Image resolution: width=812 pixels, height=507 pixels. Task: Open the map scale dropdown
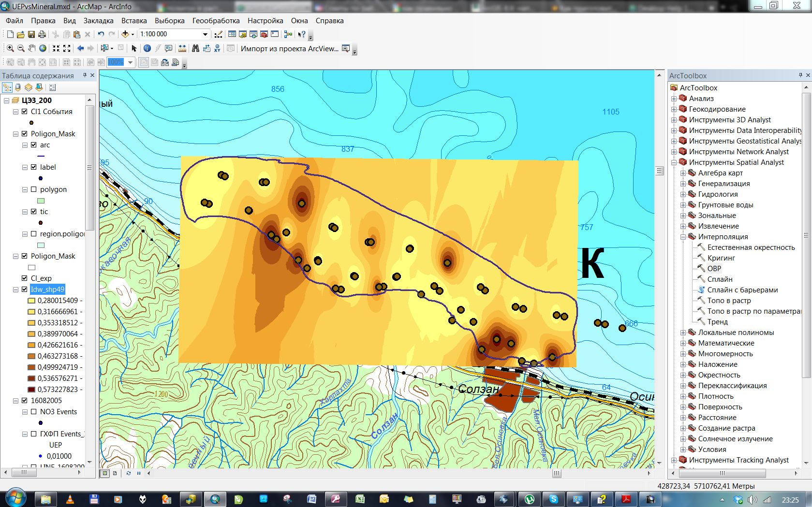(x=205, y=34)
